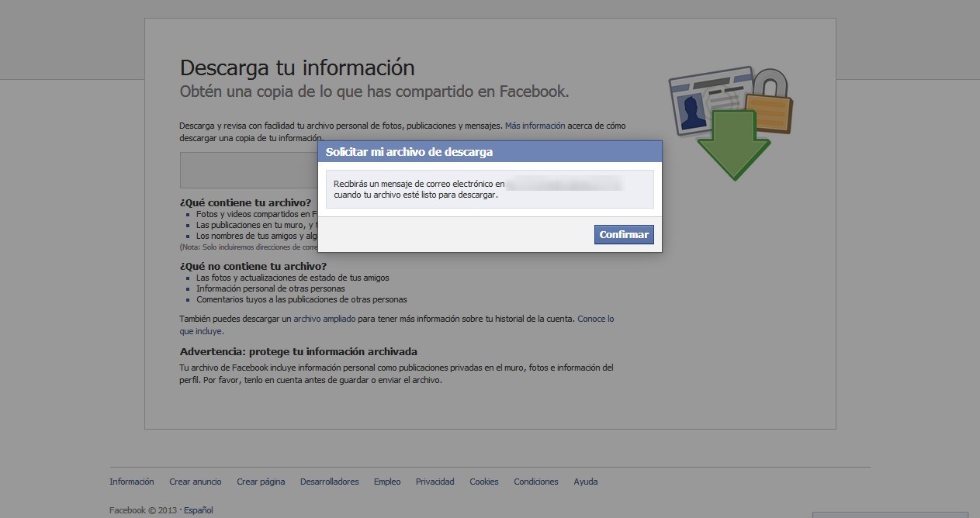Open the Ayuda footer link
The image size is (980, 518).
(586, 482)
